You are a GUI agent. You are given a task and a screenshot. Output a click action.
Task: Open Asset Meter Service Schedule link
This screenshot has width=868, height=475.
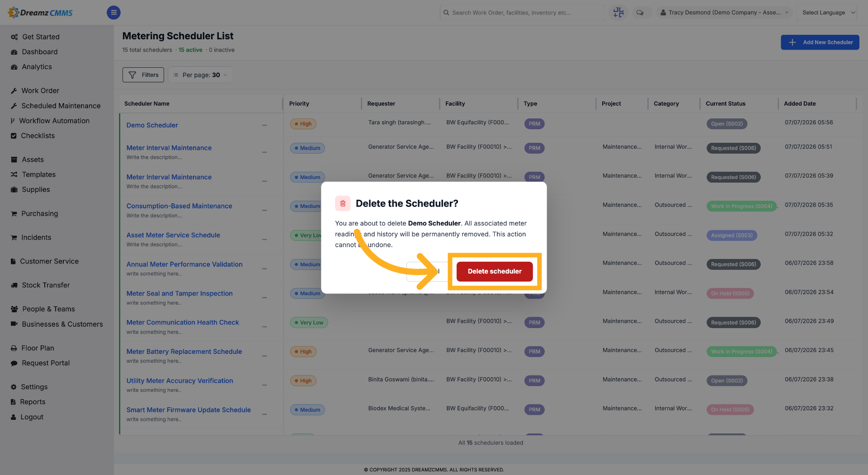(x=173, y=235)
